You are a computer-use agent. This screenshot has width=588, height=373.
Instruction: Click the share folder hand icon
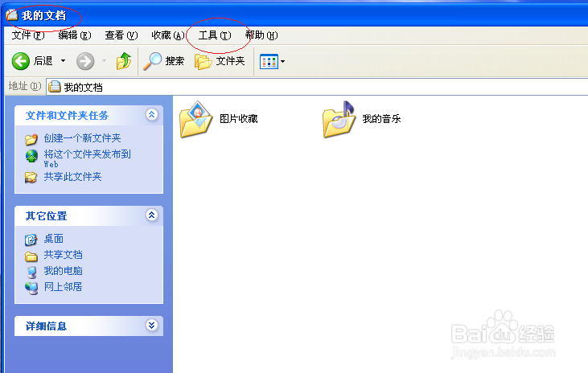[31, 178]
